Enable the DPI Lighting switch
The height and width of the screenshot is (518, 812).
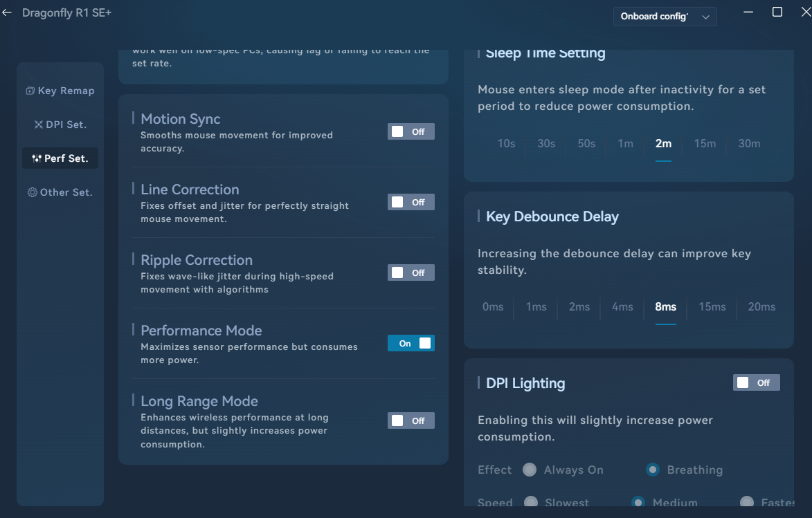tap(756, 382)
